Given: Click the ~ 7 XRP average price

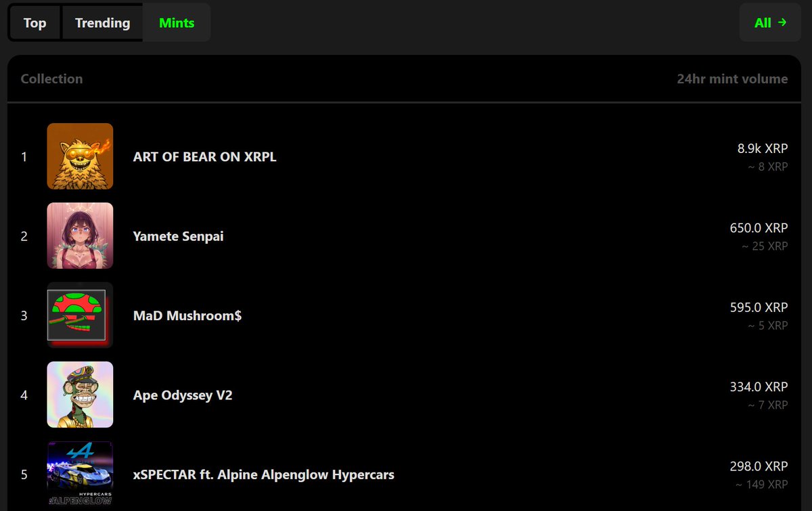Looking at the screenshot, I should tap(768, 405).
